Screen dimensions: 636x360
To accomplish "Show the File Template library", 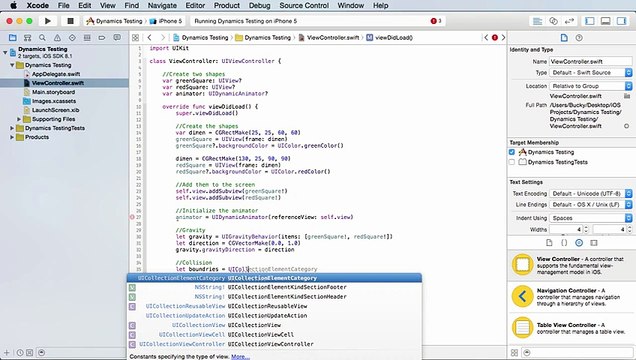I will tap(549, 243).
